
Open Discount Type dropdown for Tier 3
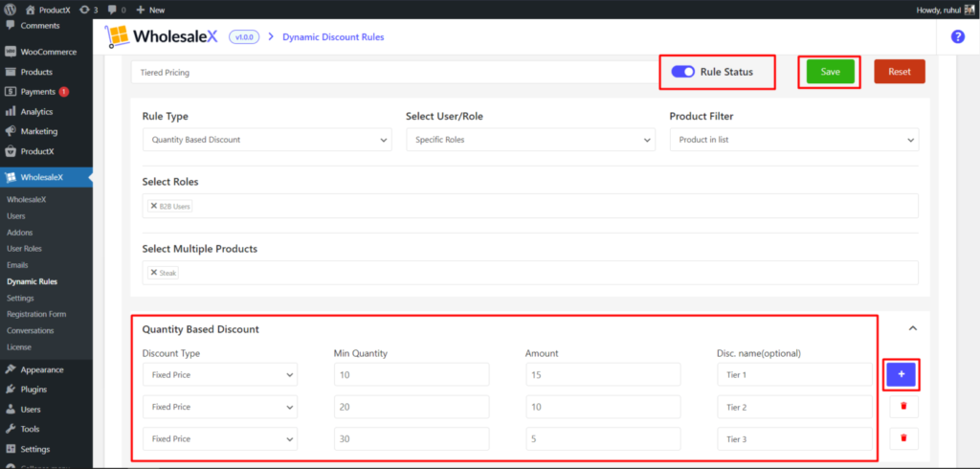(x=220, y=439)
